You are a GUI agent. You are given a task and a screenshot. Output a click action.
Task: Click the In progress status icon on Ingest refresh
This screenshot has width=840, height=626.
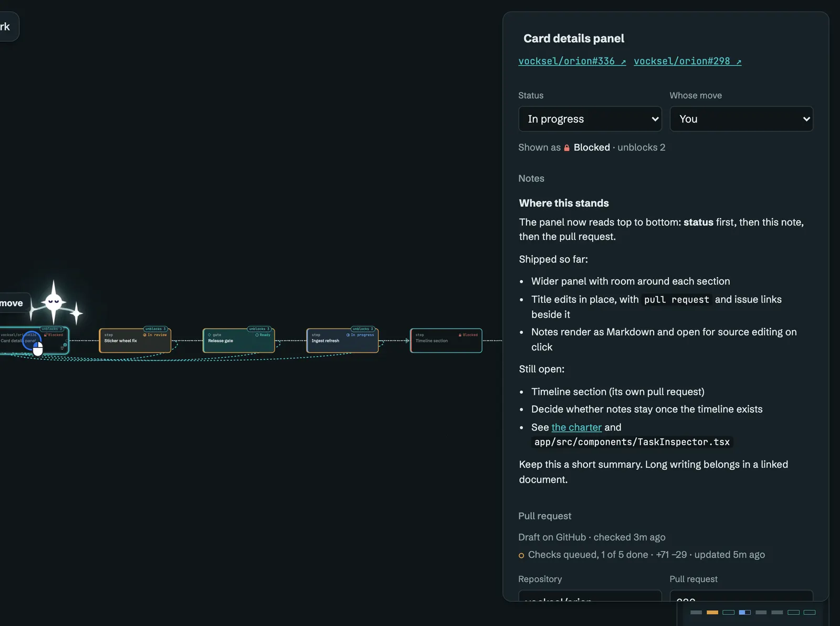coord(348,335)
